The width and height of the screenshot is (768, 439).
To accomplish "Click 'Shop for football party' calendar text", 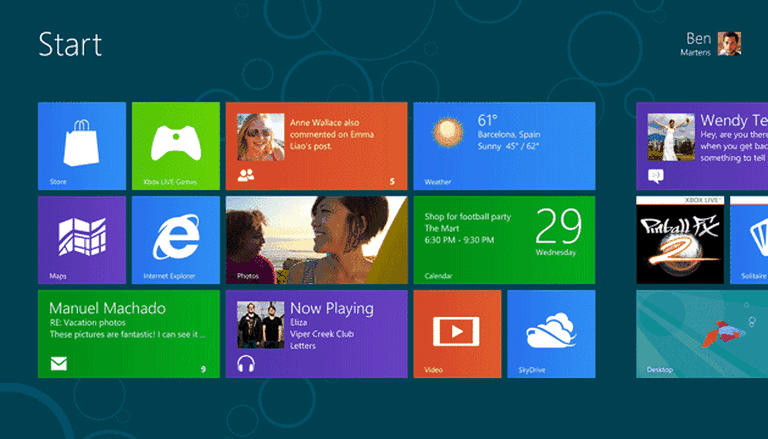I will (468, 217).
